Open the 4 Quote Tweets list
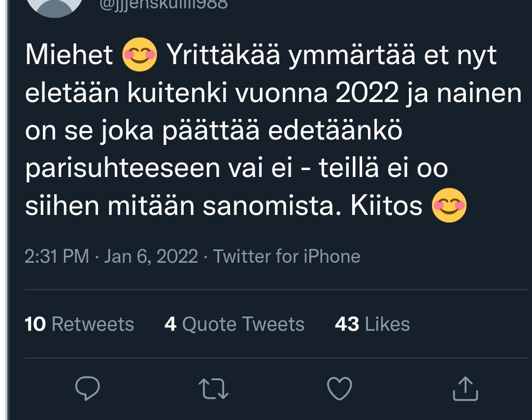The height and width of the screenshot is (420, 532). tap(234, 324)
